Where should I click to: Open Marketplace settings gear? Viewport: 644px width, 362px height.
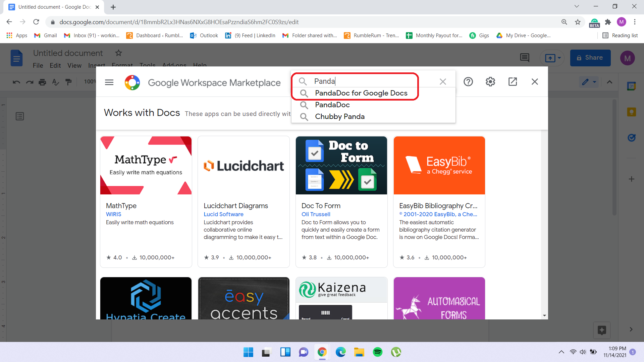[490, 81]
